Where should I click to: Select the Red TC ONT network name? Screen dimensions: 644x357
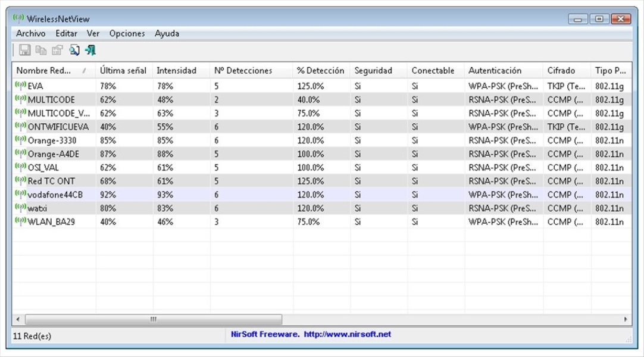tap(51, 181)
